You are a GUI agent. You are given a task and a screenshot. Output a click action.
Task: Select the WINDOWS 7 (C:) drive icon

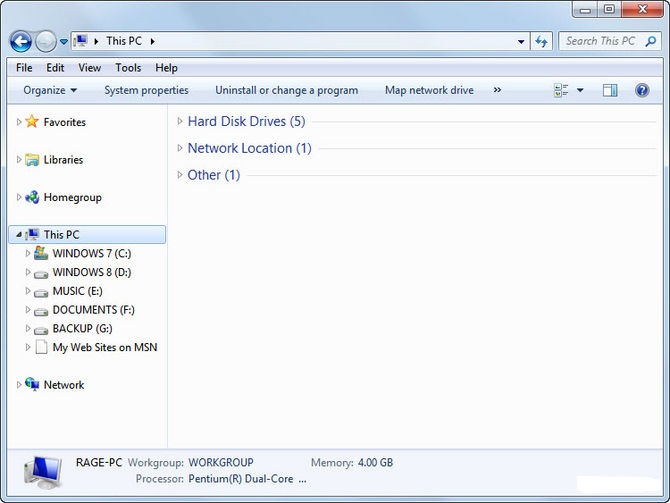(x=41, y=253)
